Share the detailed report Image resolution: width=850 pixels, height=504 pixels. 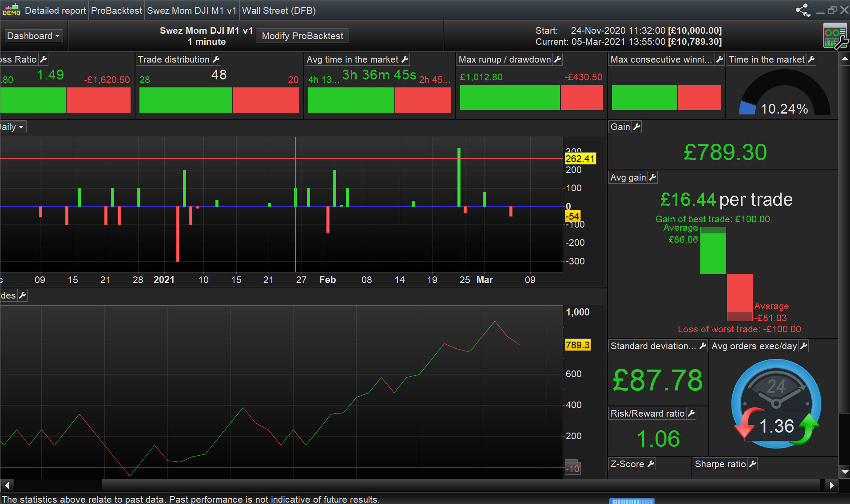[x=803, y=10]
